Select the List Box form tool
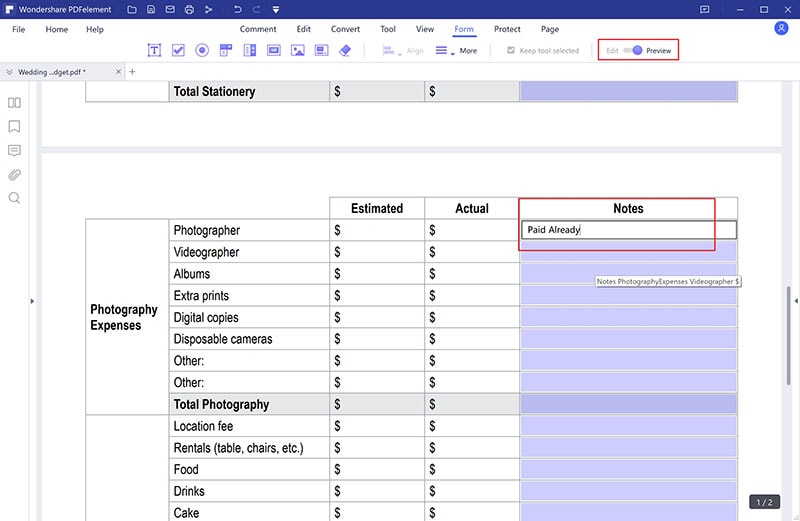 250,50
